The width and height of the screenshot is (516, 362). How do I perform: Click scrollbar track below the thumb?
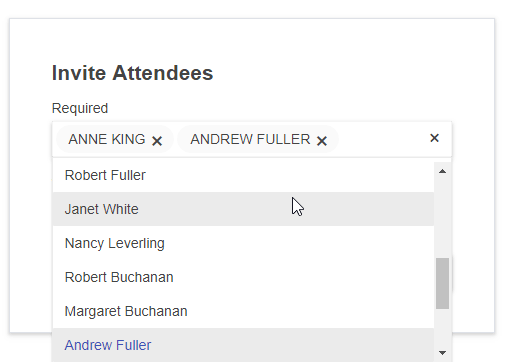(x=442, y=327)
